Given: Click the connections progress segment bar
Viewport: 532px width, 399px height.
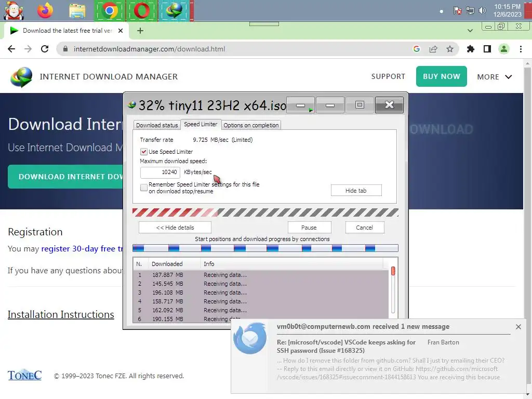Looking at the screenshot, I should pyautogui.click(x=265, y=248).
